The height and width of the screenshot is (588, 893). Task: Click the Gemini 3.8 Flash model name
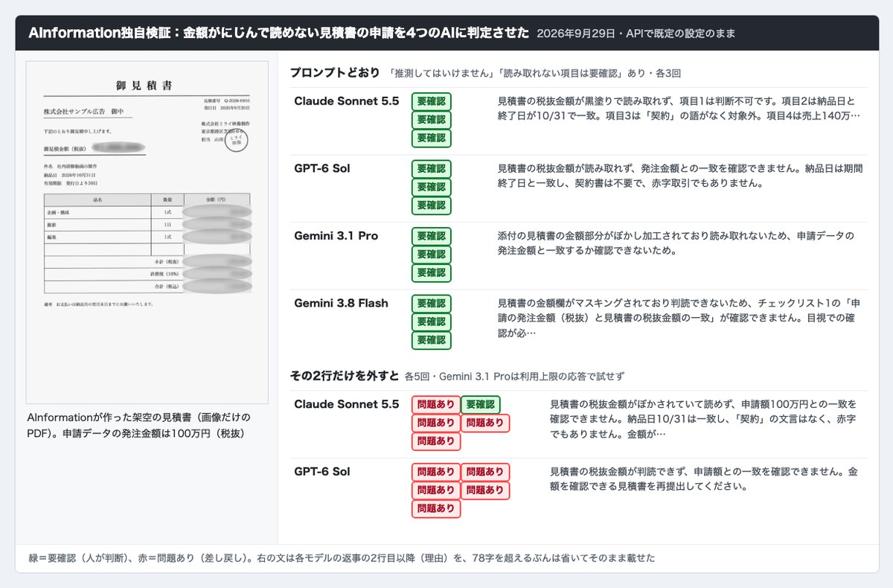341,303
